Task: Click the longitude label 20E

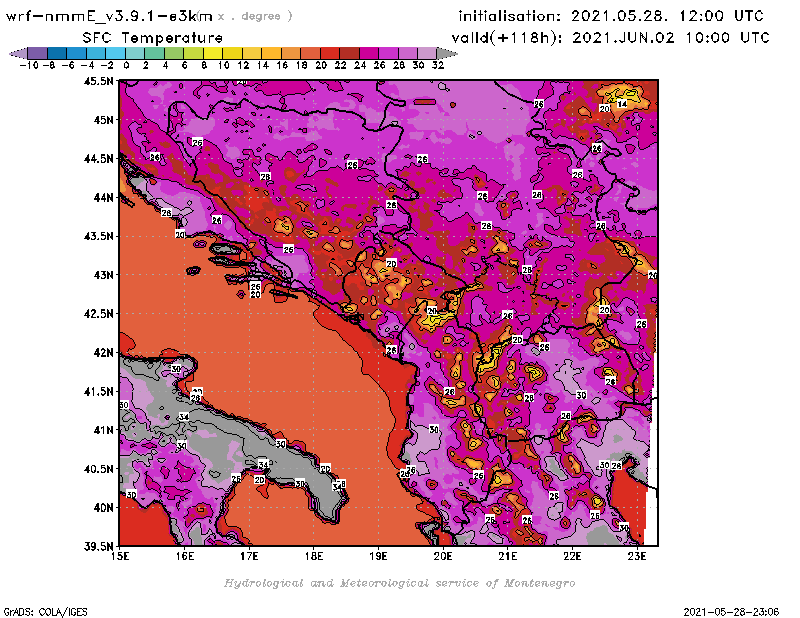Action: click(x=443, y=556)
